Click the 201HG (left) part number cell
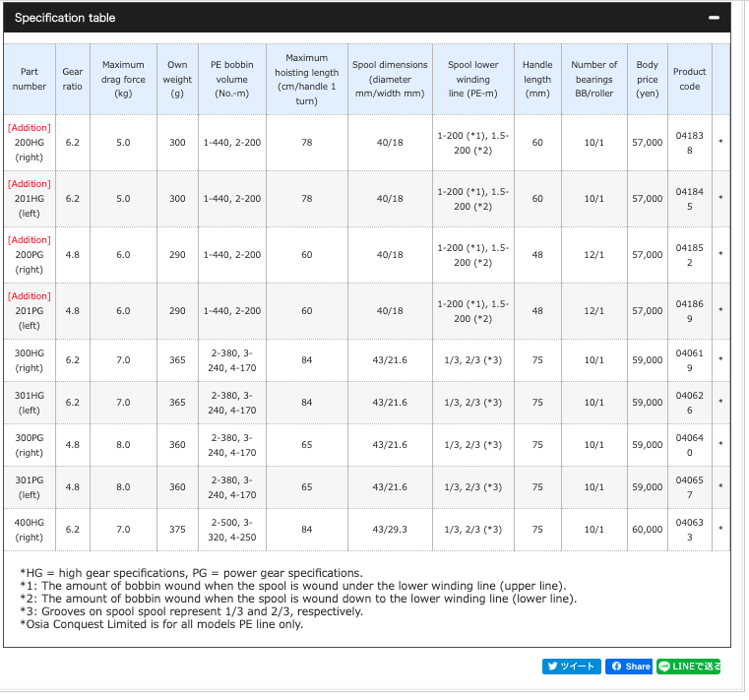749x700 pixels. tap(30, 198)
